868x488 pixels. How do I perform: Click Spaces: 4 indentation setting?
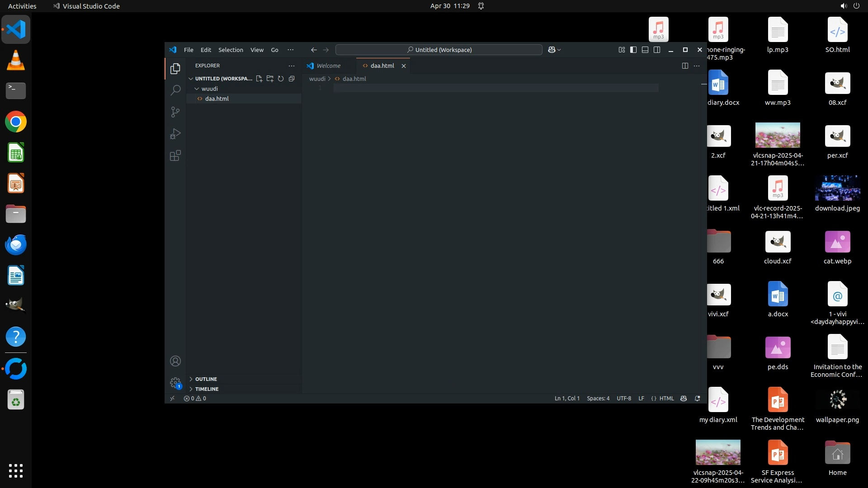[x=598, y=399]
